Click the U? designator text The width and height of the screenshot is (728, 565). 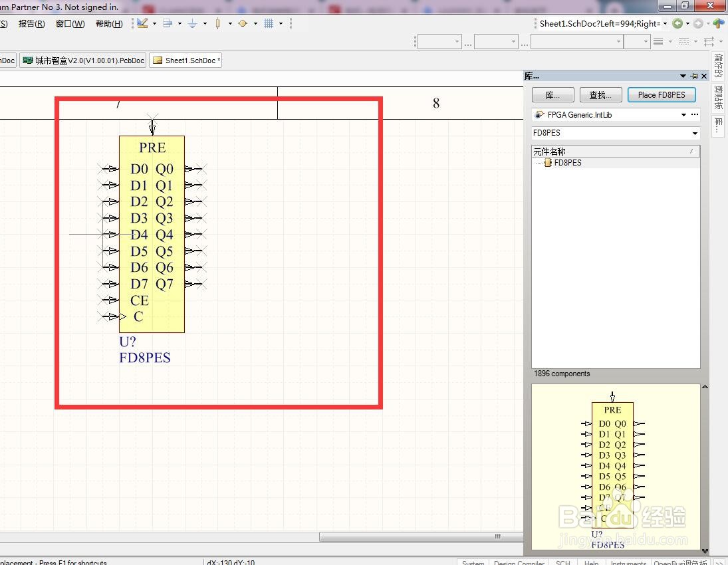click(x=127, y=342)
